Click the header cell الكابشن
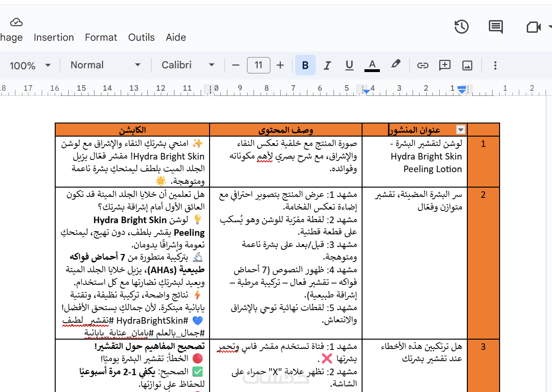 [x=132, y=130]
